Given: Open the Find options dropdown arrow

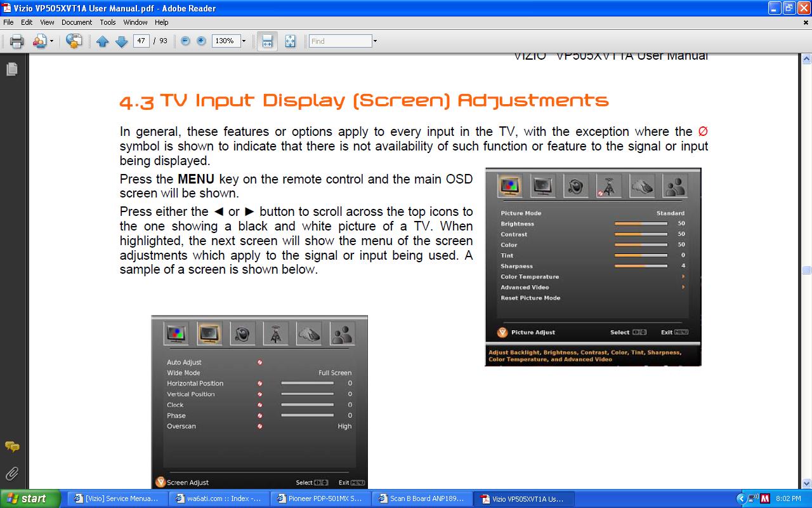Looking at the screenshot, I should [x=375, y=41].
